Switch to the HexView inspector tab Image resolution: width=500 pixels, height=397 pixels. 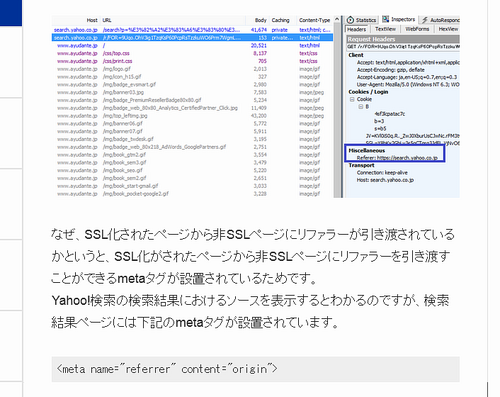point(448,29)
